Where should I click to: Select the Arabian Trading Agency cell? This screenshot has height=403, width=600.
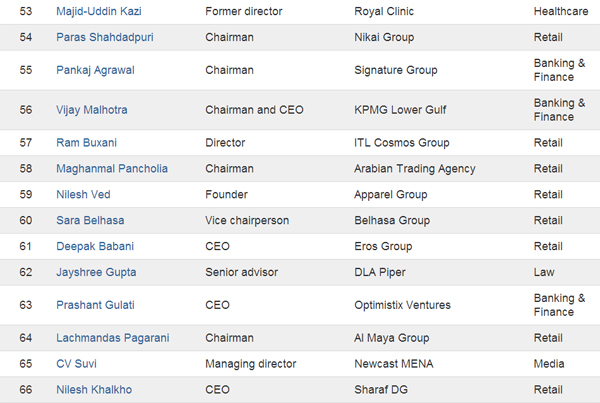pos(414,169)
